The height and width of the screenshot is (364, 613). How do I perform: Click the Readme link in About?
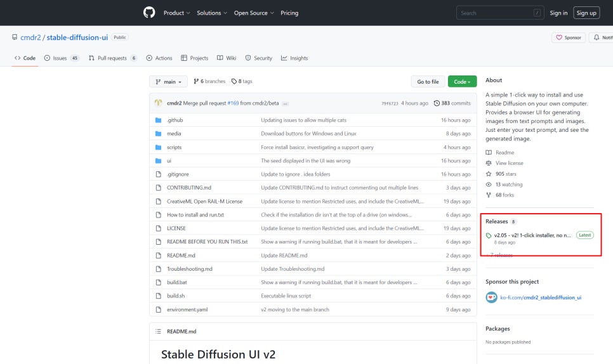pos(504,152)
